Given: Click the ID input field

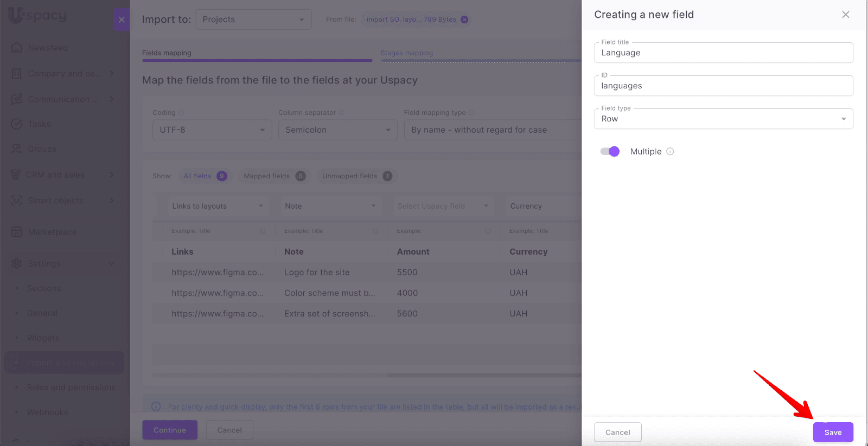Looking at the screenshot, I should click(x=723, y=86).
